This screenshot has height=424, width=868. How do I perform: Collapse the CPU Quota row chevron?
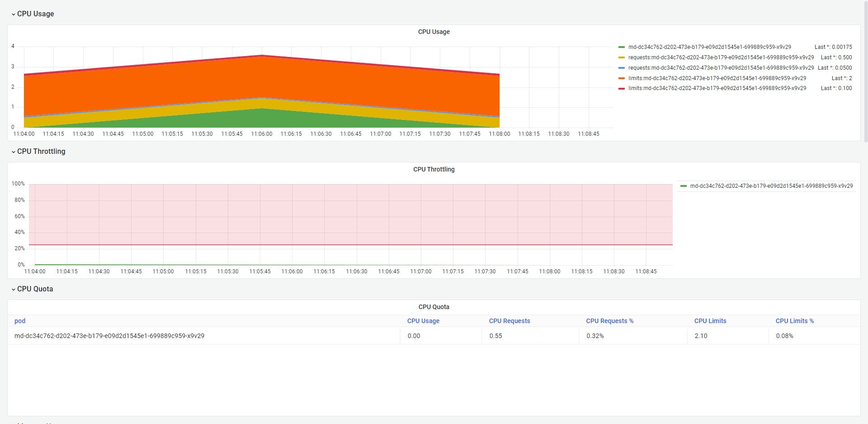(13, 290)
